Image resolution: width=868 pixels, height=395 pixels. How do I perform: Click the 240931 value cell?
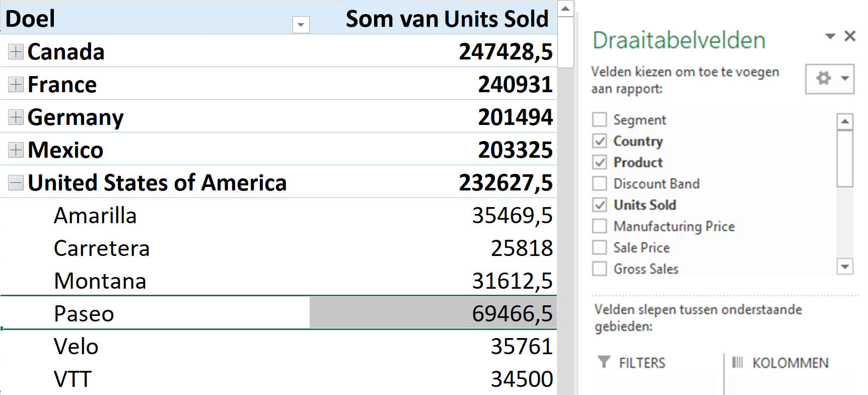(x=433, y=84)
